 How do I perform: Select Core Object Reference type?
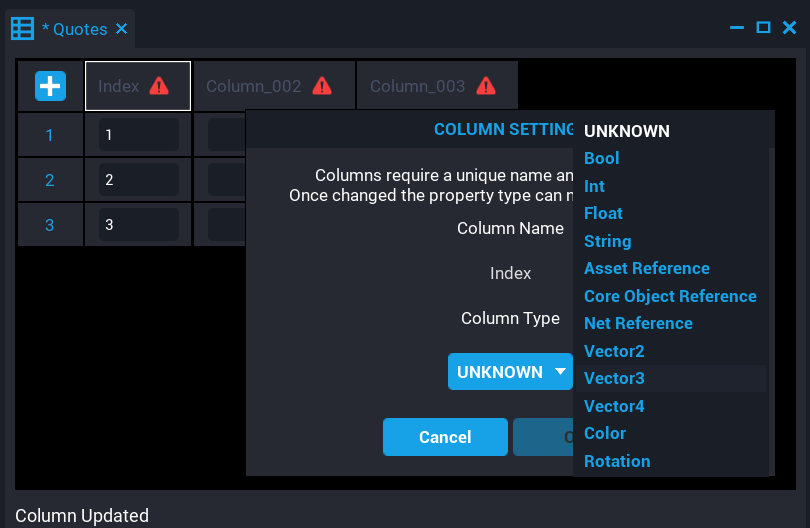point(670,296)
